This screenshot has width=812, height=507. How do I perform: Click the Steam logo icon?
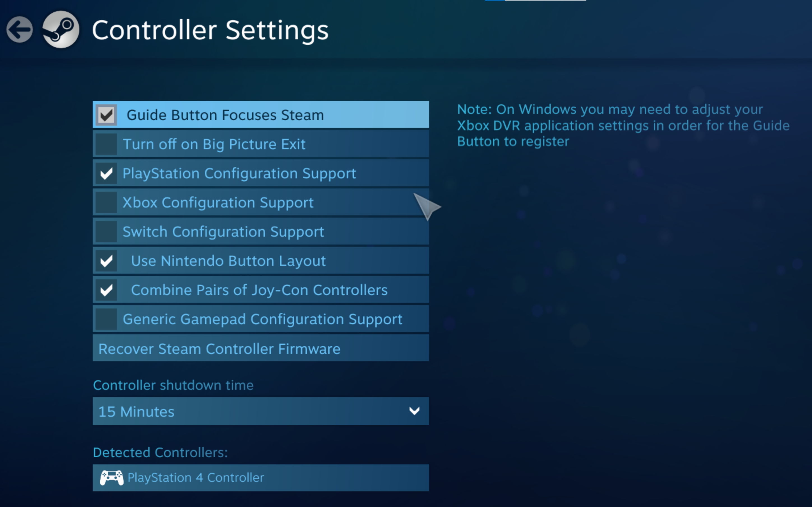click(61, 29)
